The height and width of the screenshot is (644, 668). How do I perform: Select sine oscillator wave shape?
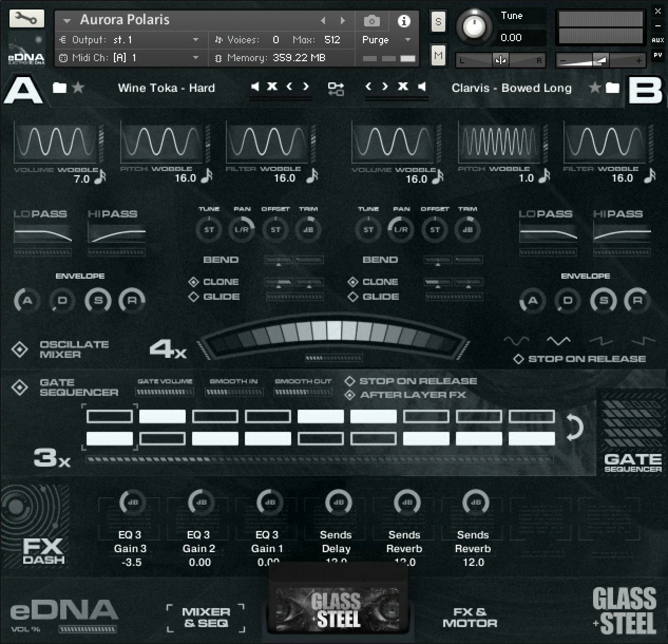point(517,340)
